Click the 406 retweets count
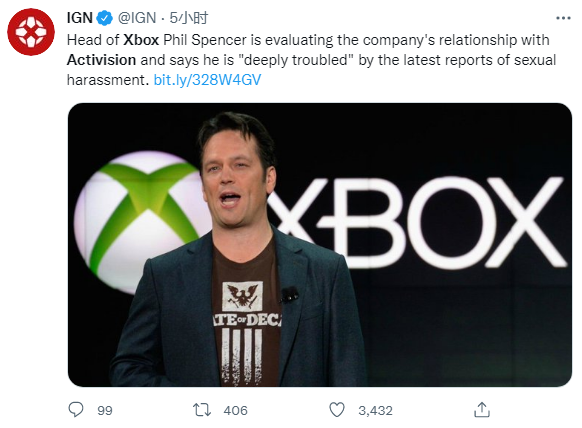The image size is (582, 428). point(235,411)
